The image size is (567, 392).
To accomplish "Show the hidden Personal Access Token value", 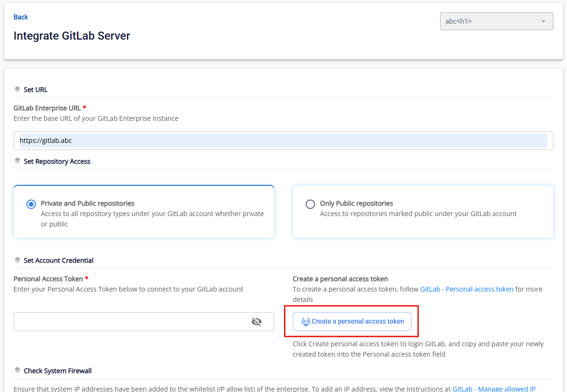I will point(256,322).
